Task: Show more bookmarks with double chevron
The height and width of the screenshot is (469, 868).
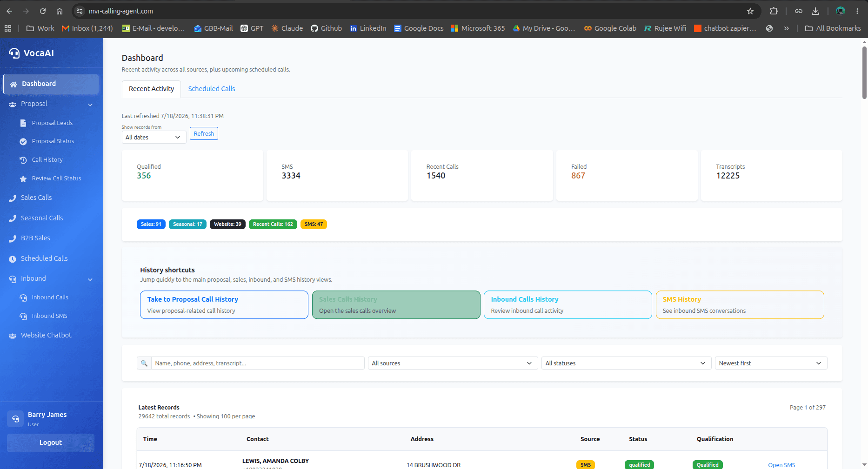Action: tap(786, 28)
